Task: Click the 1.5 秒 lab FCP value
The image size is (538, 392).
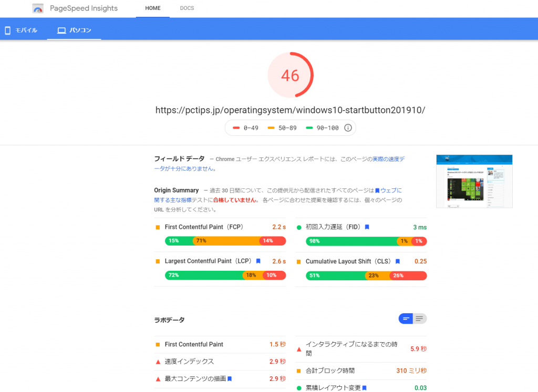Action: [x=277, y=344]
